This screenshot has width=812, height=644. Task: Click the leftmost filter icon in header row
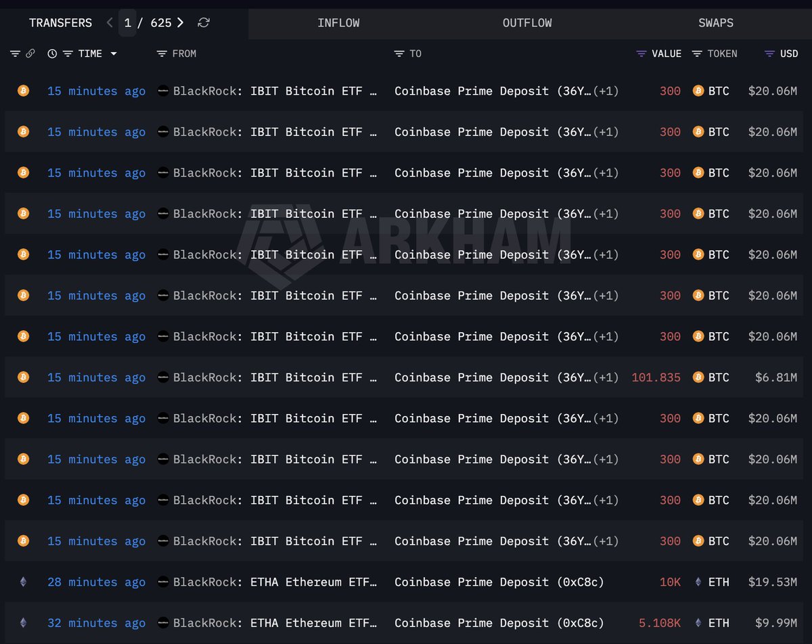click(x=15, y=53)
